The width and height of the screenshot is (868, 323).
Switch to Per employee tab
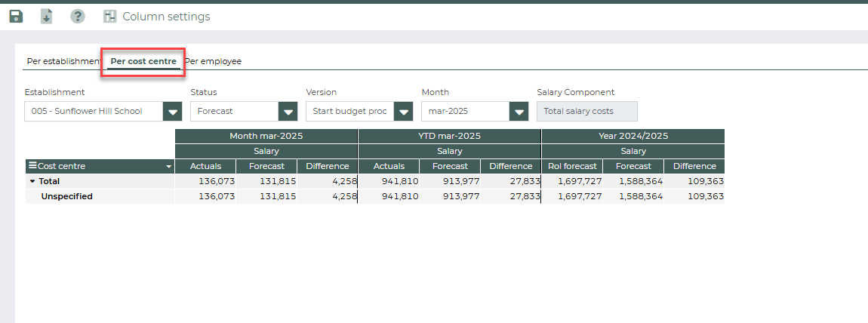pyautogui.click(x=214, y=61)
